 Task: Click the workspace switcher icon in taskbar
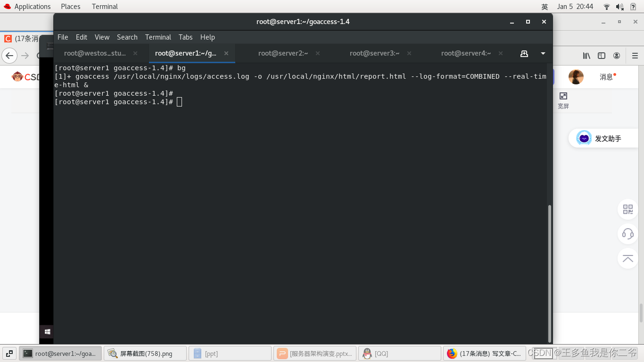click(9, 353)
